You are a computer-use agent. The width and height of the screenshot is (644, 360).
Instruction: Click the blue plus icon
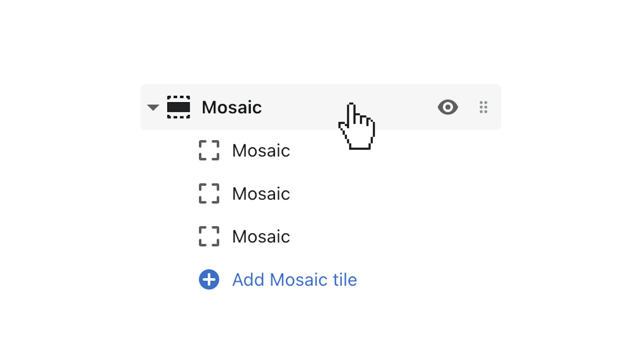[209, 279]
